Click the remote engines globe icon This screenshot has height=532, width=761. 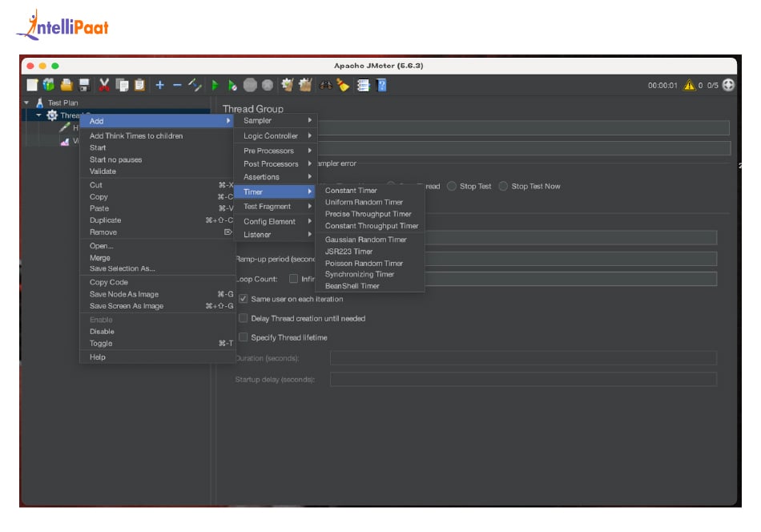(x=728, y=85)
